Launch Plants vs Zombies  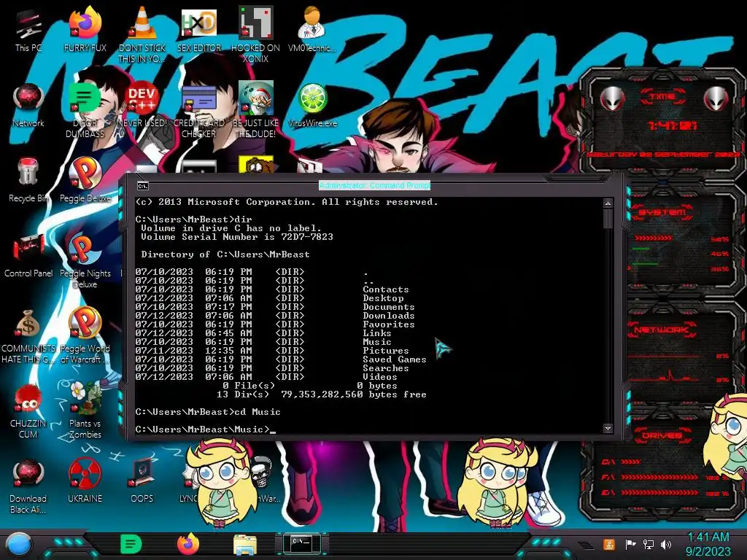tap(85, 411)
